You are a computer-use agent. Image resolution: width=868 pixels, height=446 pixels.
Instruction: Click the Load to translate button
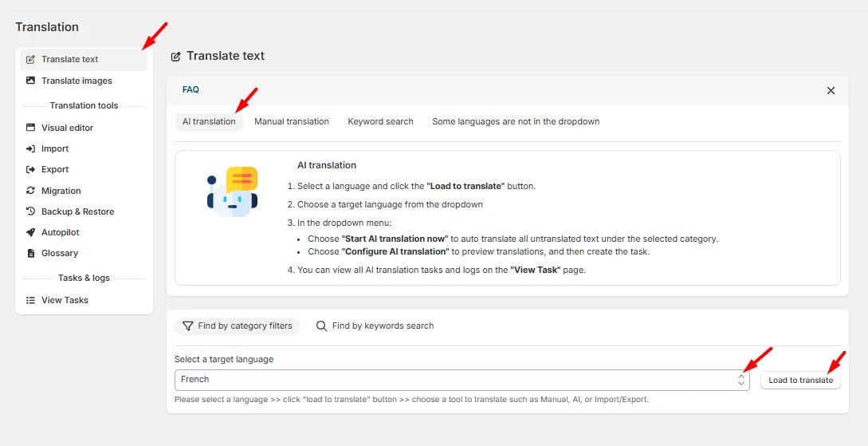point(800,380)
